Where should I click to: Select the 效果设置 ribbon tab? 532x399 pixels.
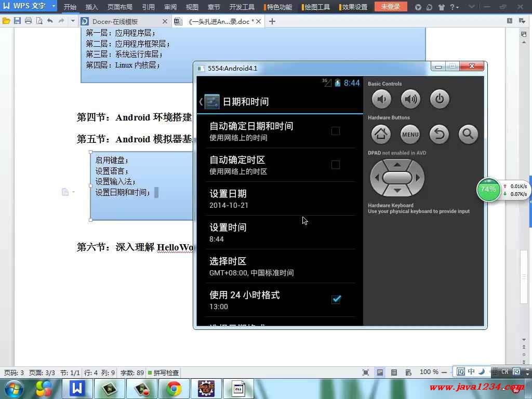353,7
